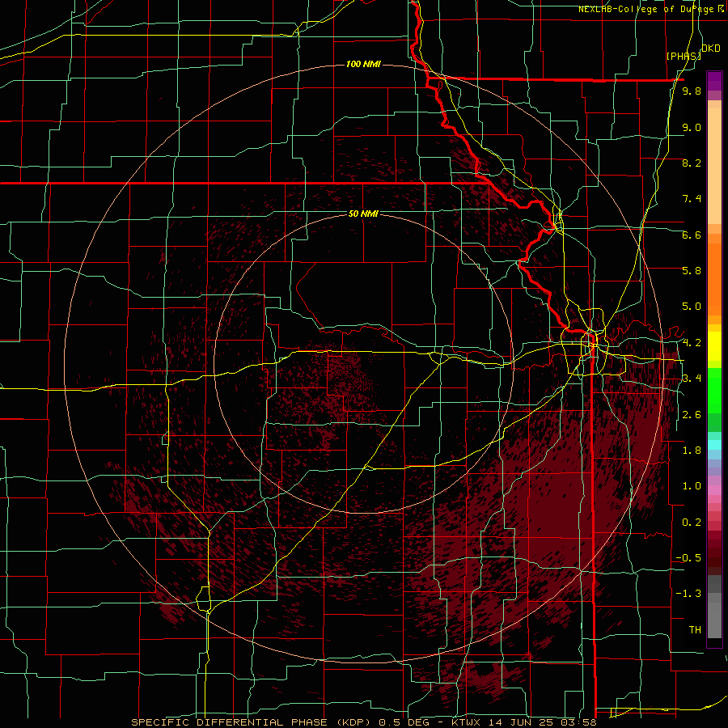
Task: Click the NEXLAB-College of DuPage credit text
Action: pyautogui.click(x=653, y=9)
